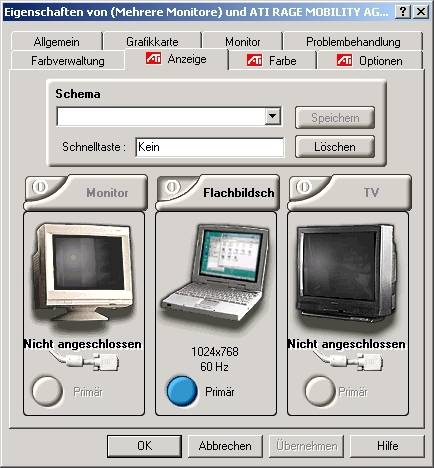Click into the Schnelltaste field
434x468 pixels.
[210, 147]
